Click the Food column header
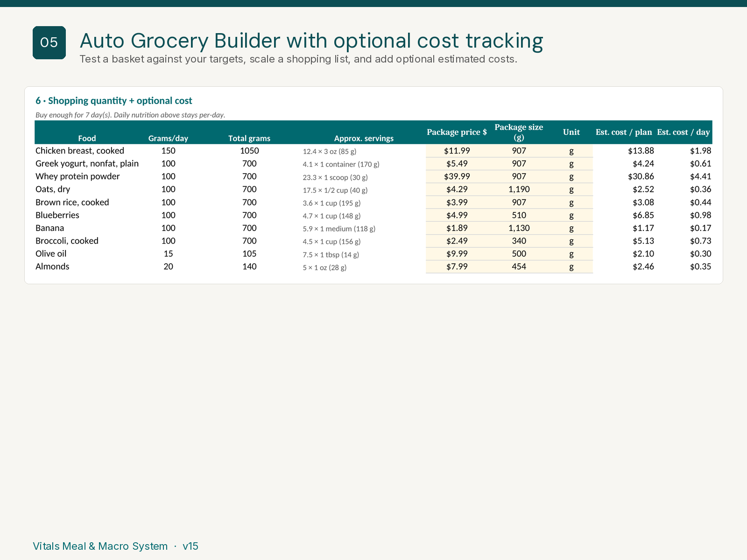This screenshot has width=747, height=560. [x=87, y=138]
